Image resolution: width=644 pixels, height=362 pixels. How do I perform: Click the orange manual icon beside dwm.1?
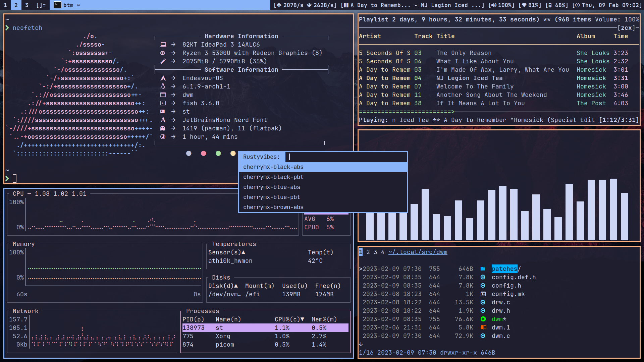point(483,327)
